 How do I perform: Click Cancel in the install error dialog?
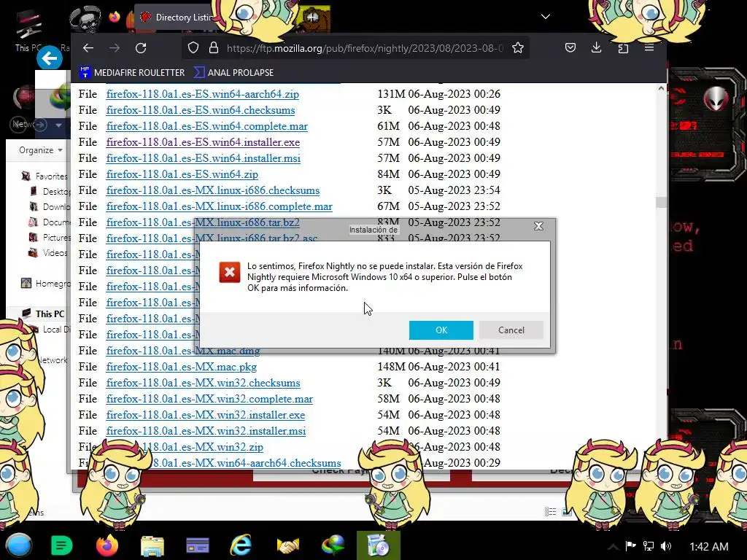(x=511, y=330)
